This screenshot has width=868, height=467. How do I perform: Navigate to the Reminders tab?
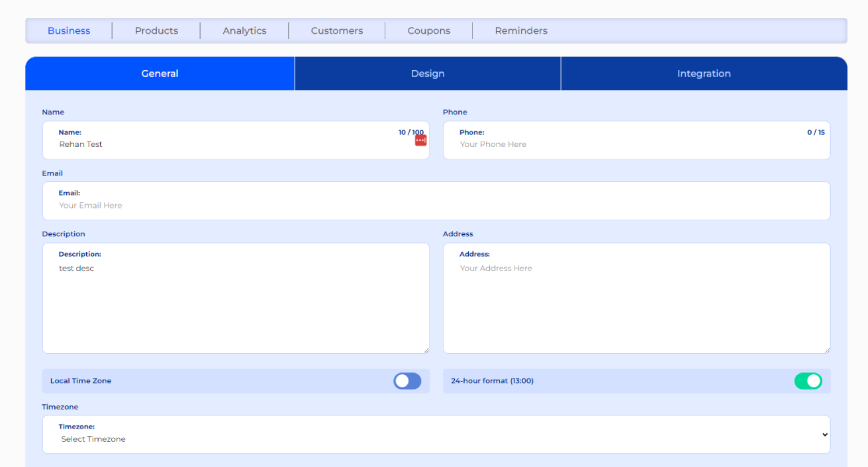[x=521, y=31]
